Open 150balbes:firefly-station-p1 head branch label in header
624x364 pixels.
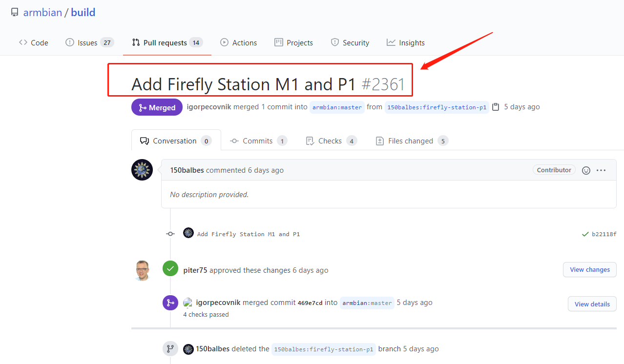click(437, 107)
